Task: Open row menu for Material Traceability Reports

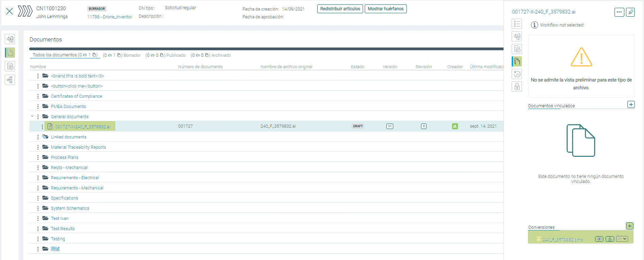Action: pos(38,147)
